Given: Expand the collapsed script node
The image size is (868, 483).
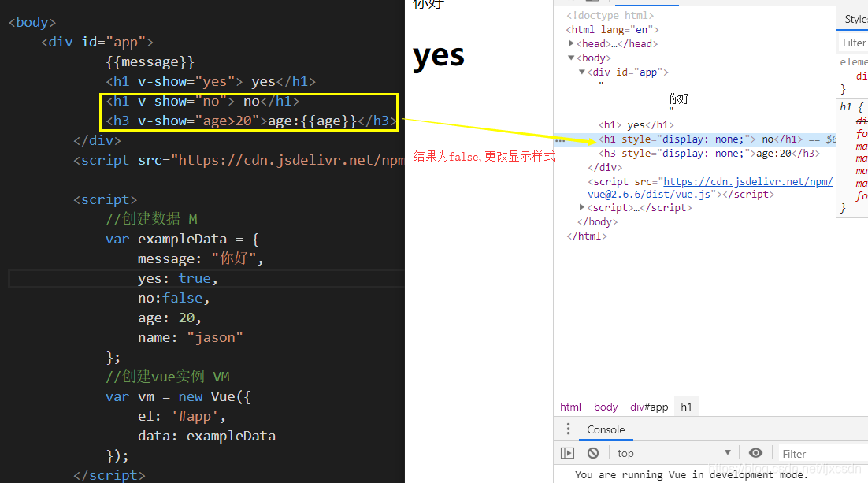Looking at the screenshot, I should [582, 207].
